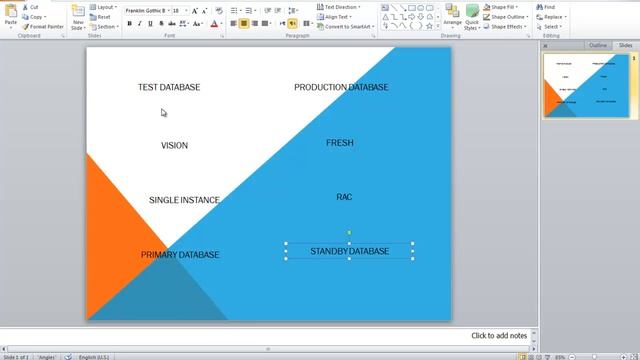Image resolution: width=640 pixels, height=360 pixels.
Task: Toggle strikethrough formatting
Action: tap(172, 24)
